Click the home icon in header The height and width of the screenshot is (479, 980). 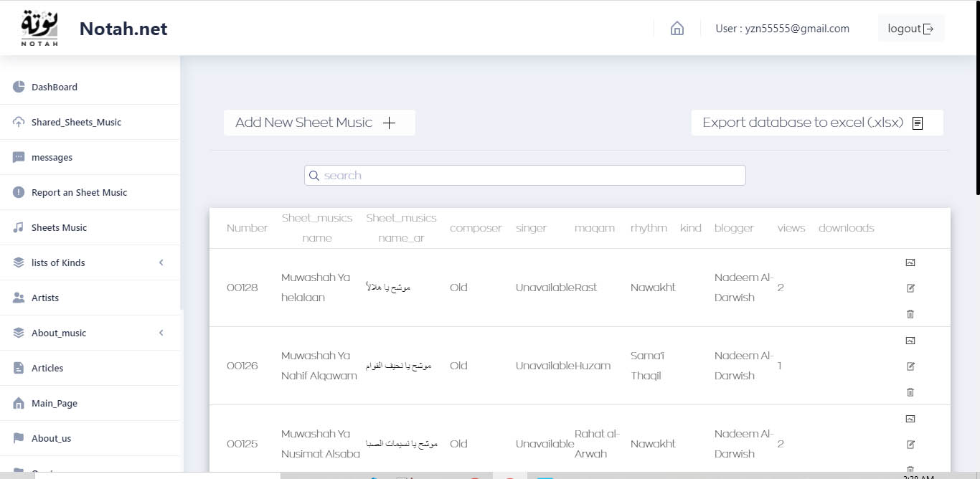point(677,29)
